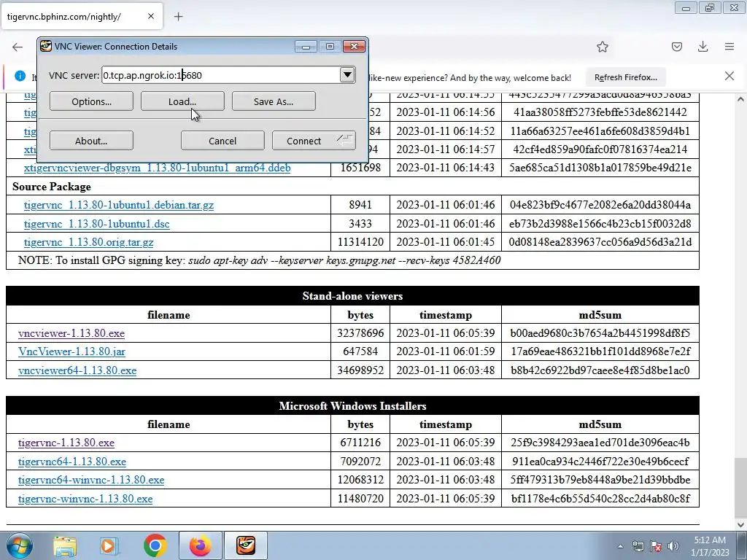This screenshot has height=560, width=747.
Task: Dismiss the Firefox notification bar
Action: click(729, 76)
